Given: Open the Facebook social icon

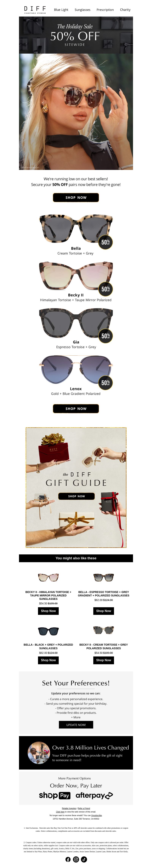Looking at the screenshot, I should pos(68,859).
